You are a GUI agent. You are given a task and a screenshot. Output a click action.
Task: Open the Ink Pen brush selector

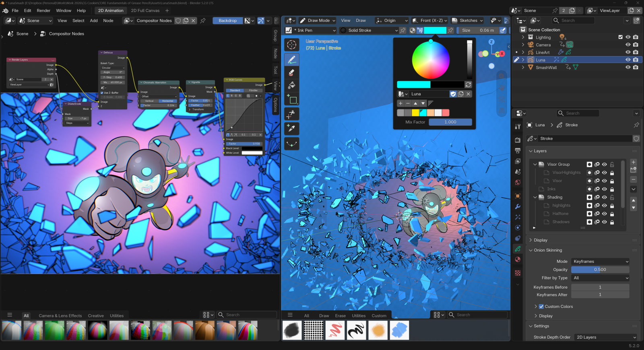click(311, 30)
